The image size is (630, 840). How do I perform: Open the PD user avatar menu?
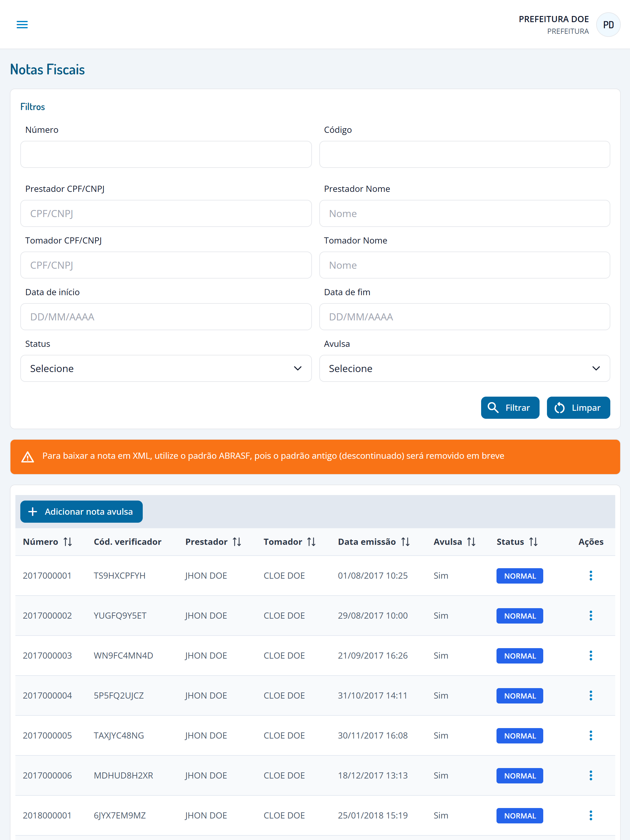point(608,25)
